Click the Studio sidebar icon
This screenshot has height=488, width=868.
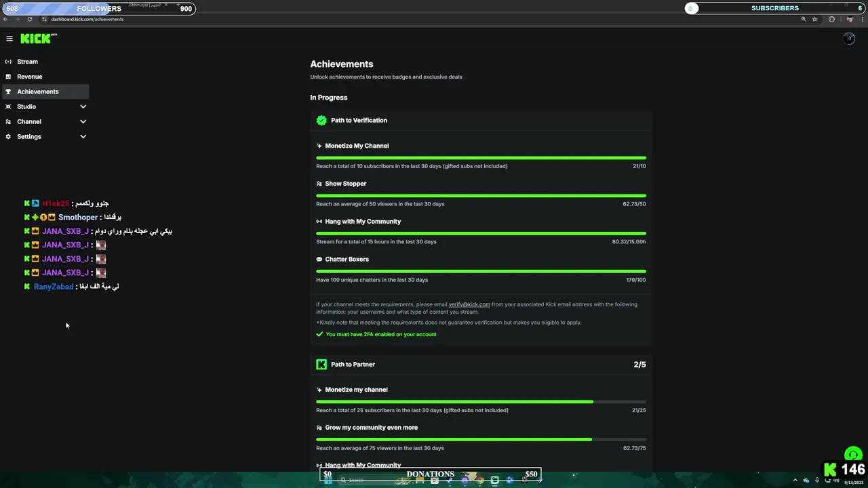pos(8,106)
